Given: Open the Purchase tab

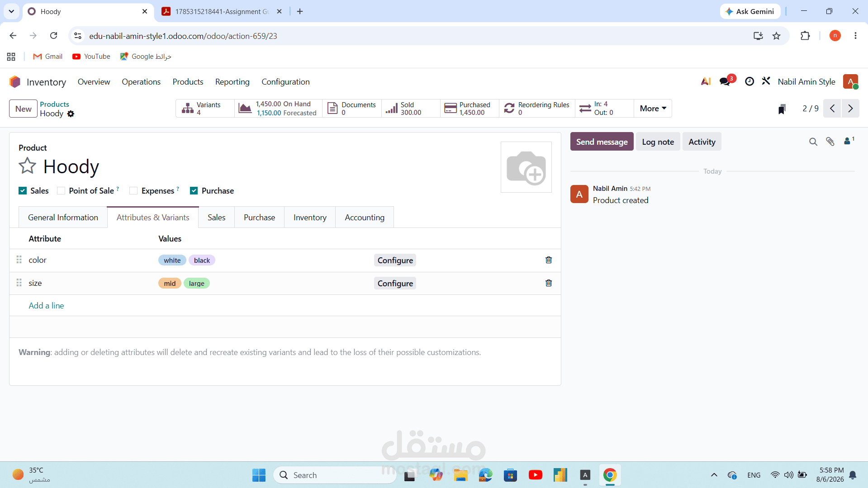Looking at the screenshot, I should click(x=259, y=218).
